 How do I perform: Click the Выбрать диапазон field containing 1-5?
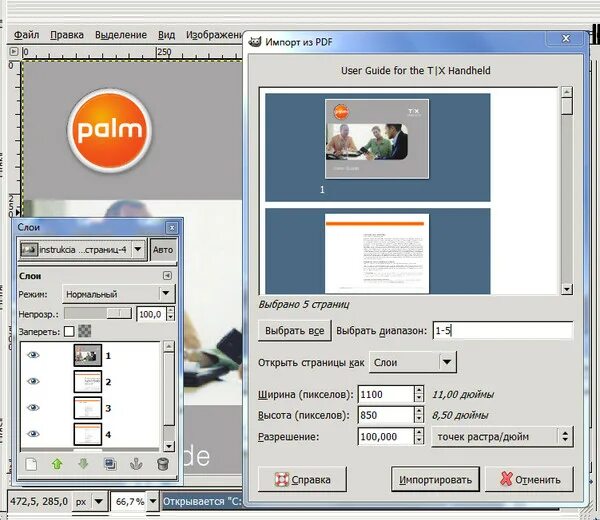click(503, 330)
